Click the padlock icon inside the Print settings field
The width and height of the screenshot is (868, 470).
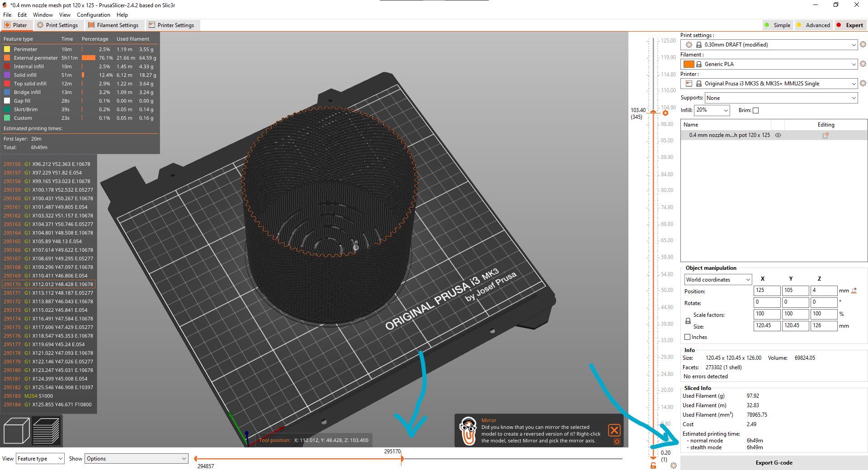(x=698, y=44)
